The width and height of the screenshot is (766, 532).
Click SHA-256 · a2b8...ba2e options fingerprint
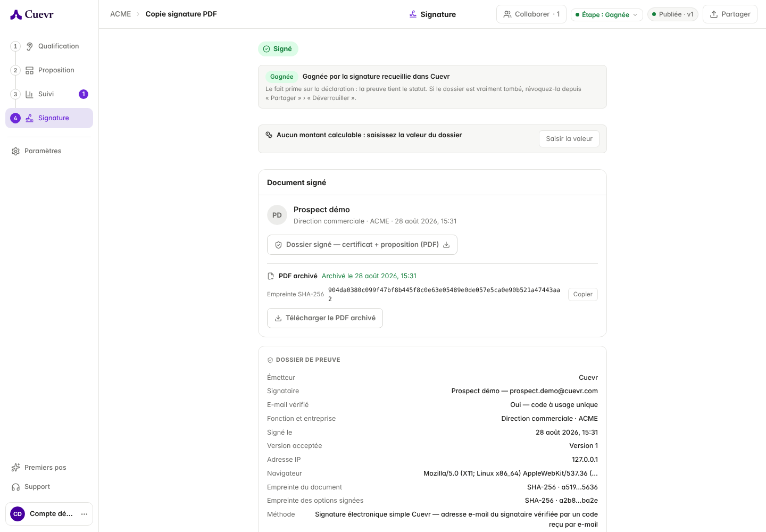pyautogui.click(x=561, y=501)
